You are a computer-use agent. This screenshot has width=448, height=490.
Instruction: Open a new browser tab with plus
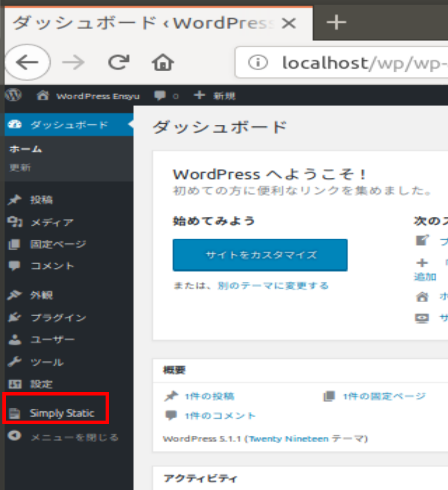point(336,23)
